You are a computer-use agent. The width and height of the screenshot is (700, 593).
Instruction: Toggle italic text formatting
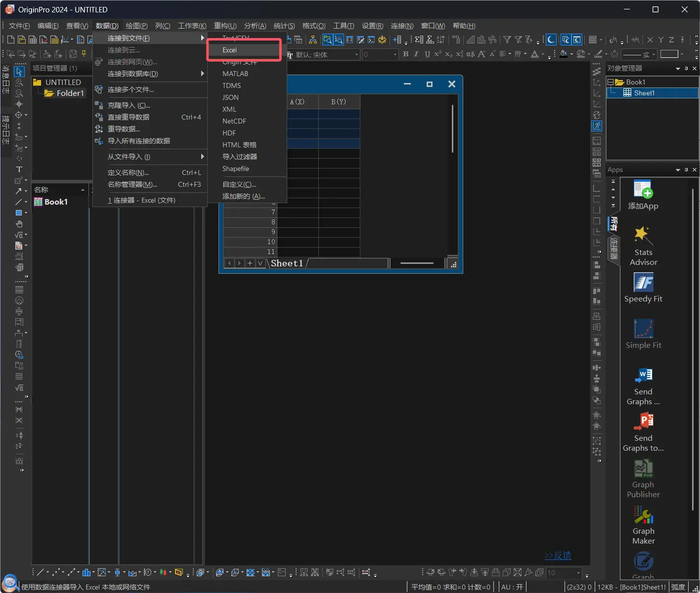click(416, 54)
